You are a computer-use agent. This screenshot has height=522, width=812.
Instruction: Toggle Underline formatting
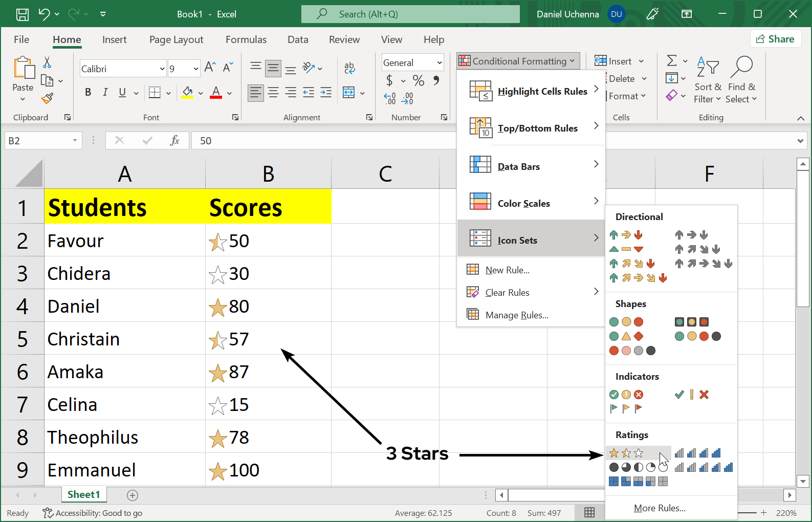pos(122,92)
